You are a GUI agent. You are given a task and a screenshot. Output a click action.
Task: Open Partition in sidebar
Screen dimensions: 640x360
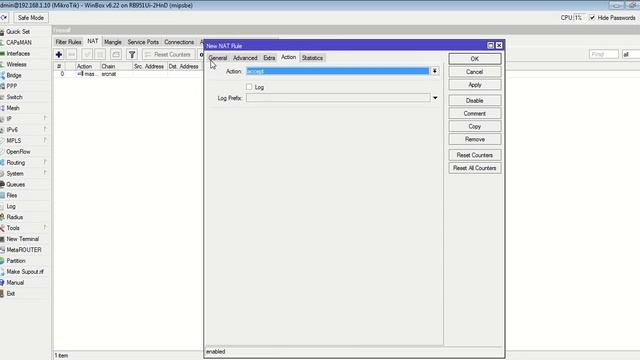point(16,261)
